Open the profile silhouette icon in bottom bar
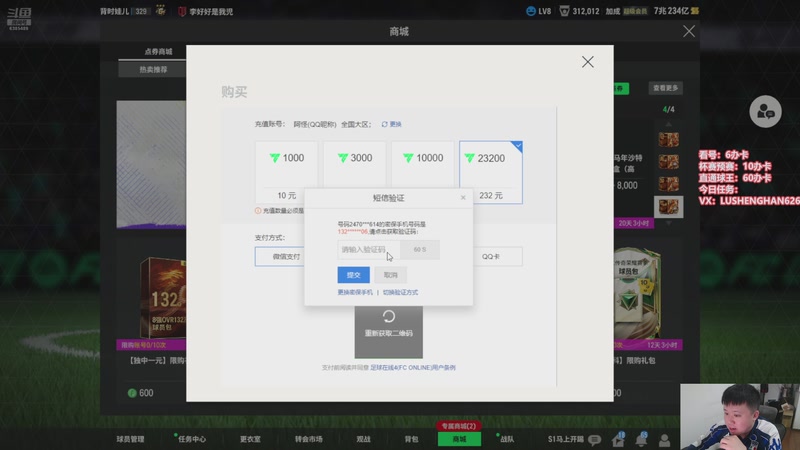Viewport: 800px width, 450px height. (664, 440)
